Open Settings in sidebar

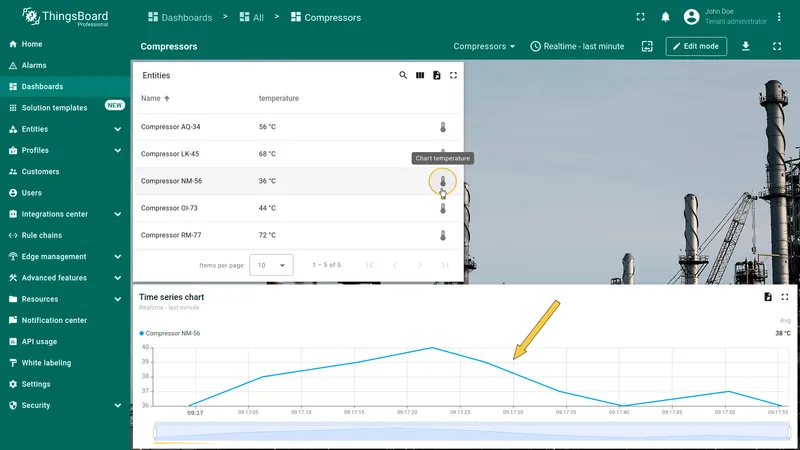tap(65, 384)
